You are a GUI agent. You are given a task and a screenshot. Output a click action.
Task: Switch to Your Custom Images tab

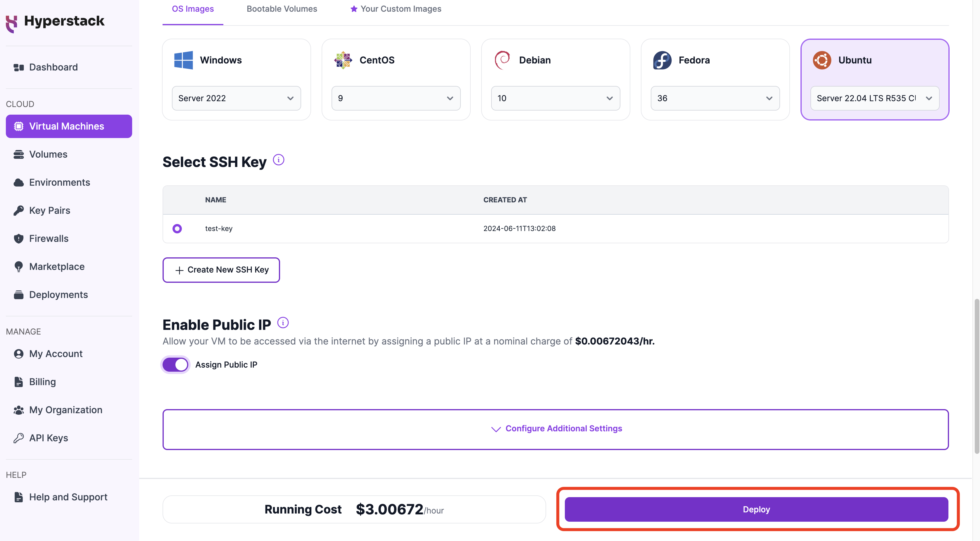point(396,9)
